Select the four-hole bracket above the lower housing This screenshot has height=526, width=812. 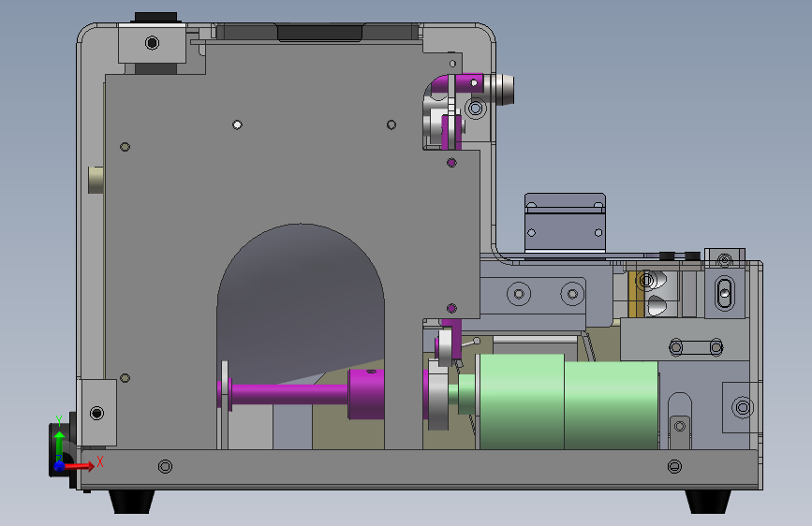click(x=565, y=223)
